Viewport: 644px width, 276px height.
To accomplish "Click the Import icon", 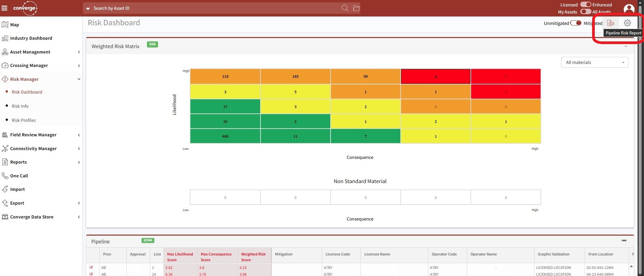I will tap(5, 189).
